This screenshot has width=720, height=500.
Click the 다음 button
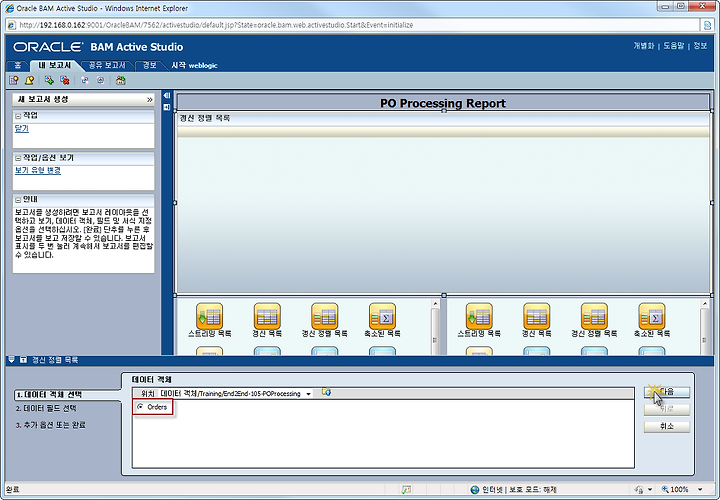(667, 392)
